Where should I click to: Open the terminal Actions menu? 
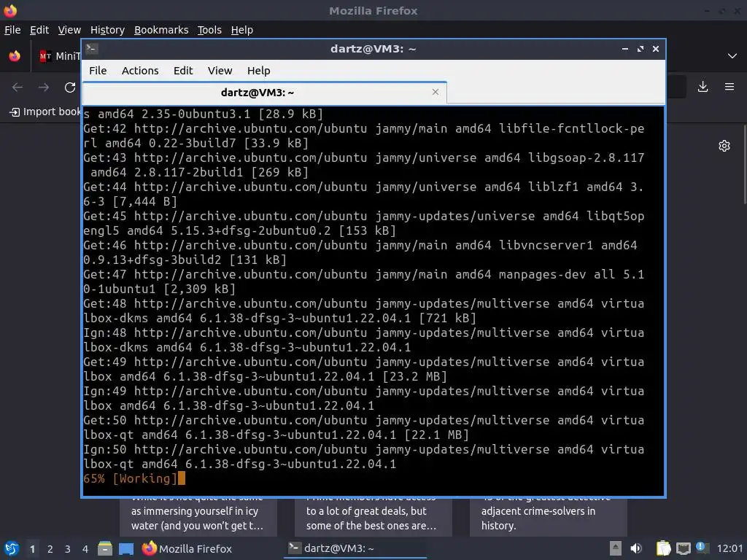140,71
